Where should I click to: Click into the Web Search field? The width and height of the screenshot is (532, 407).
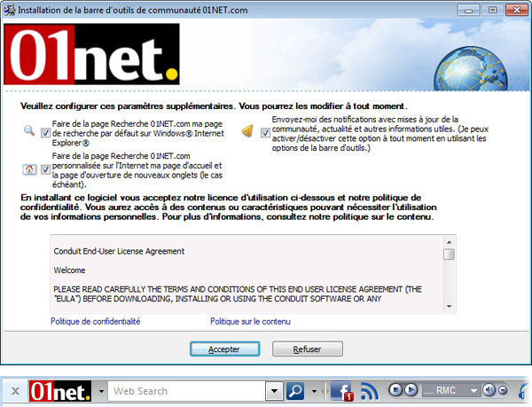click(x=186, y=391)
